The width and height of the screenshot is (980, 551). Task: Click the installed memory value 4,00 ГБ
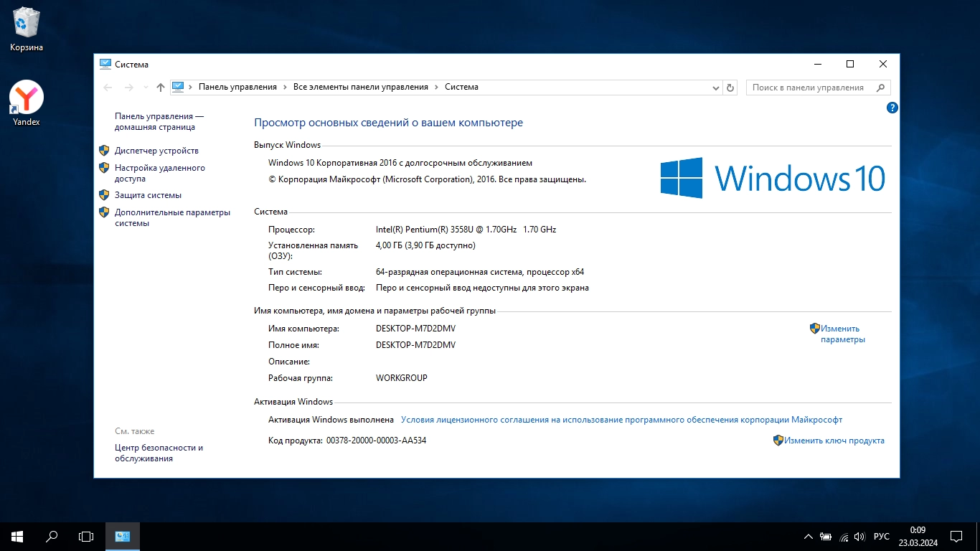(x=425, y=245)
